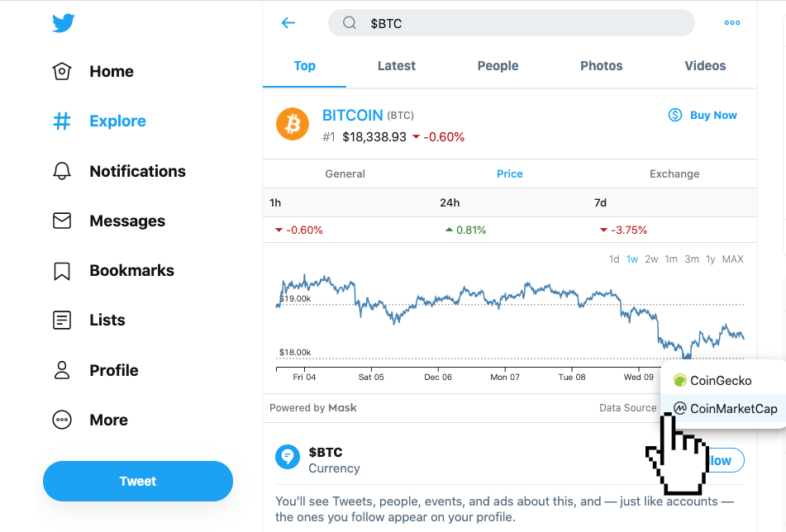Choose CoinMarketCap as data source
This screenshot has width=786, height=532.
click(x=723, y=409)
